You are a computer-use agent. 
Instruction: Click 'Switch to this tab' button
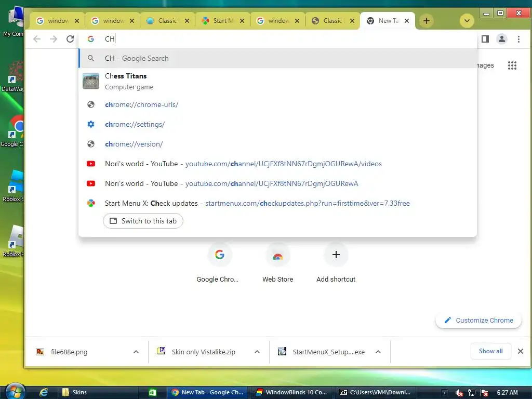point(143,221)
